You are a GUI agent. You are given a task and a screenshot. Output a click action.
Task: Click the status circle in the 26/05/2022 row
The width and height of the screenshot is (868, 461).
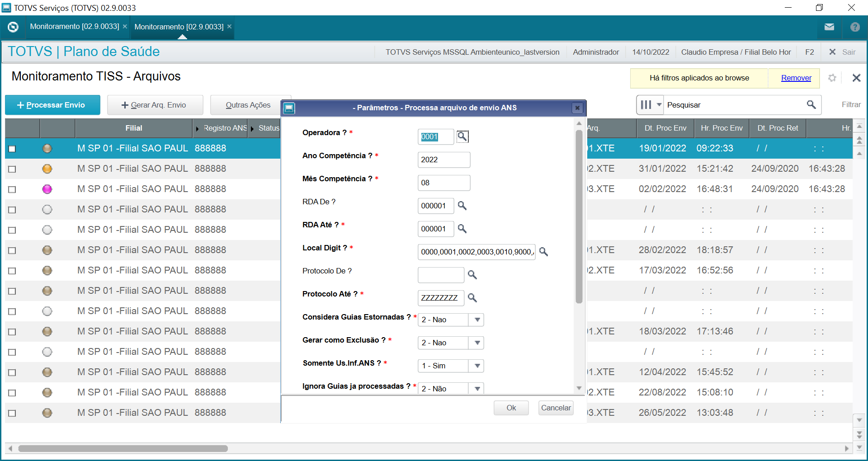pyautogui.click(x=47, y=413)
